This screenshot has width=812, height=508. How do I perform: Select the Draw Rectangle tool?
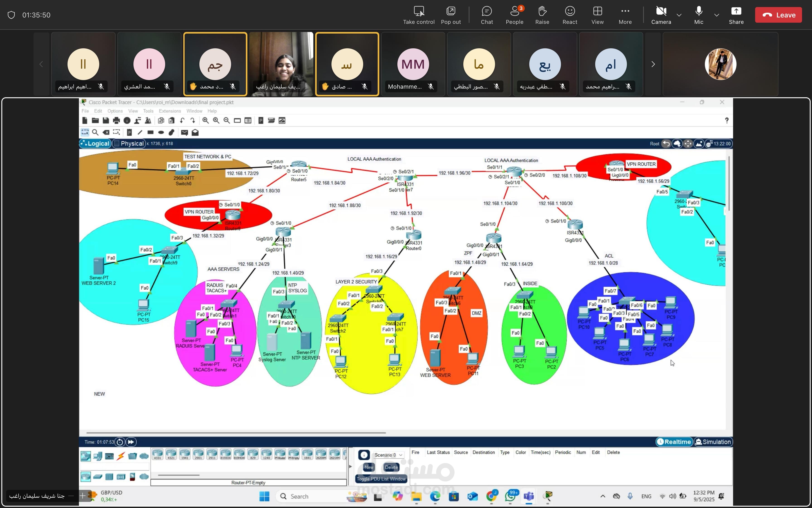tap(150, 132)
